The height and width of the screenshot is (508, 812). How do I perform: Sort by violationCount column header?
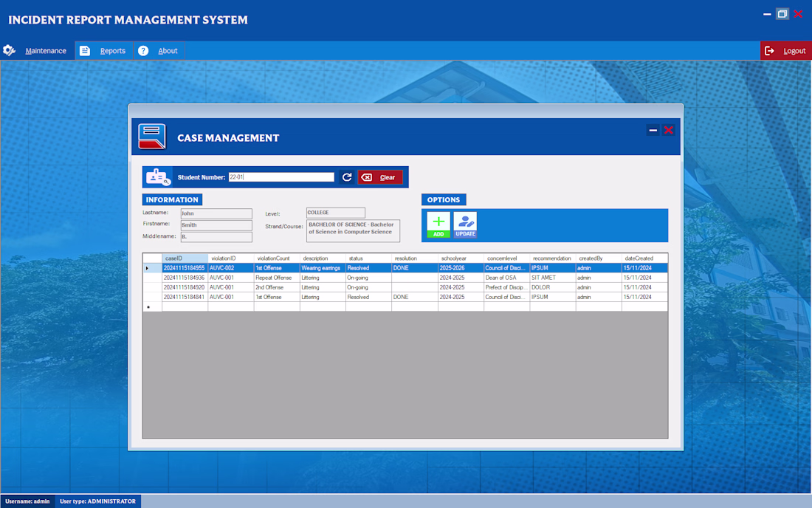click(x=277, y=258)
